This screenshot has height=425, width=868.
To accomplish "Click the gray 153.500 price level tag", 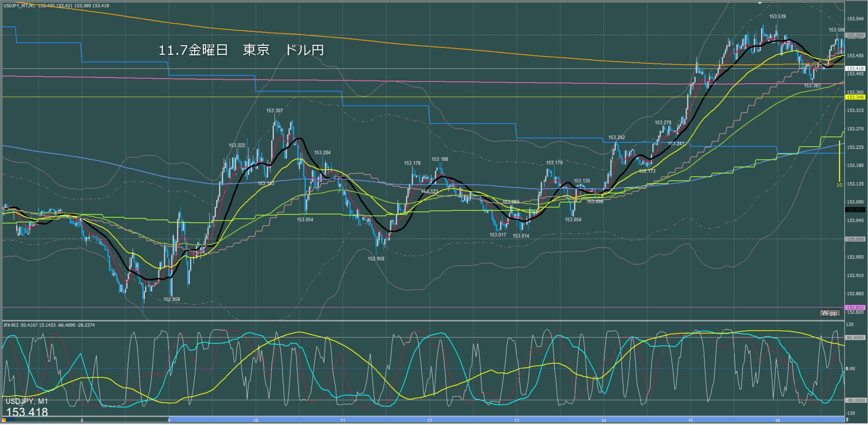I will tap(855, 35).
